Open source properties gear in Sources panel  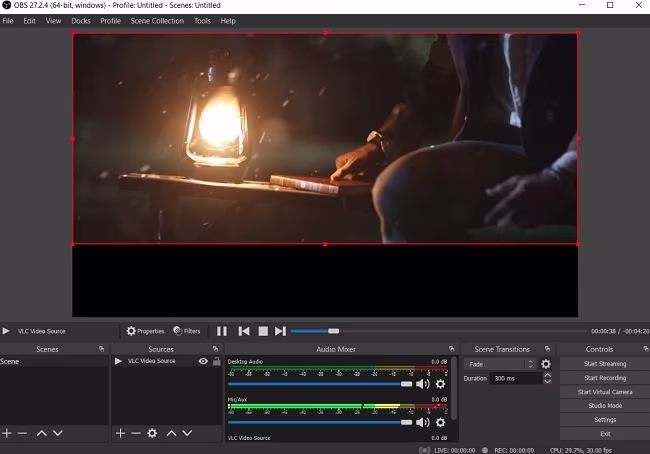pyautogui.click(x=152, y=433)
